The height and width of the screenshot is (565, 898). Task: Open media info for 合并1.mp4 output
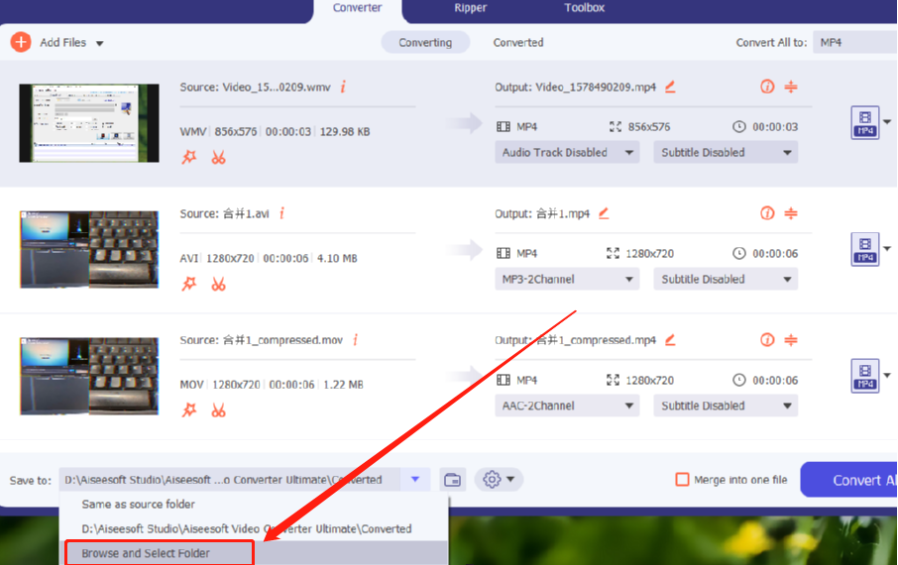767,214
